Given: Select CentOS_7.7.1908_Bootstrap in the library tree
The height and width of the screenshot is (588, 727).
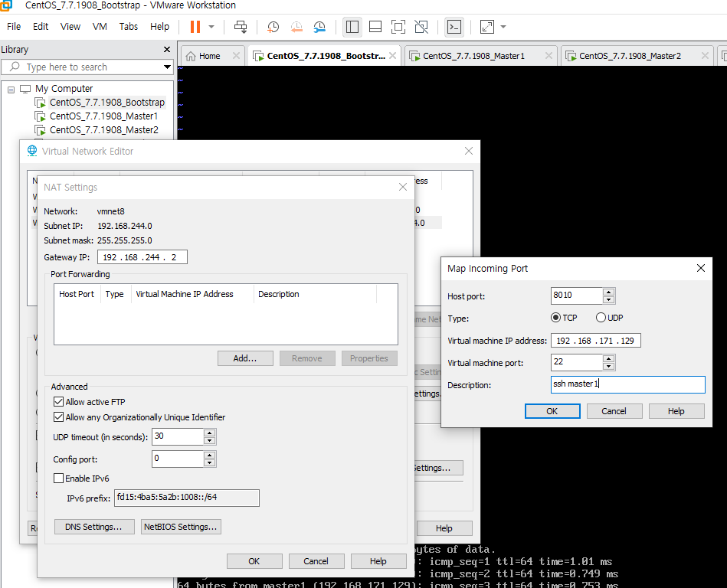Looking at the screenshot, I should (x=107, y=103).
